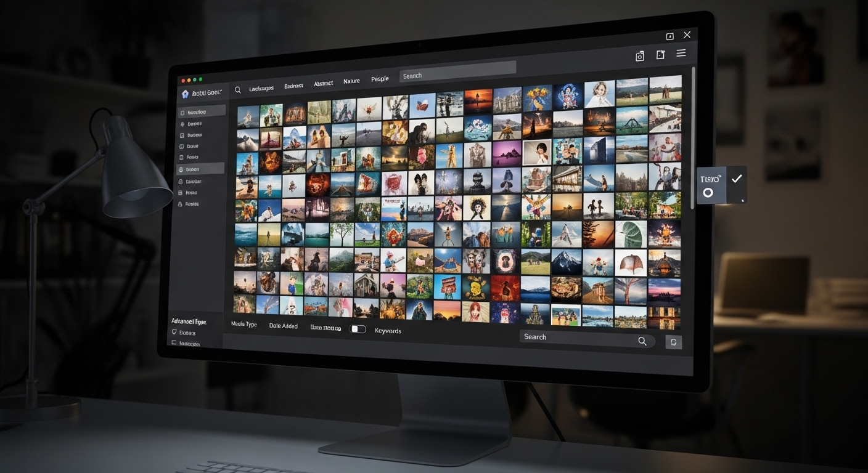Screen dimensions: 868x473
Task: Select the first highlighted item in the sidebar list
Action: click(x=202, y=112)
